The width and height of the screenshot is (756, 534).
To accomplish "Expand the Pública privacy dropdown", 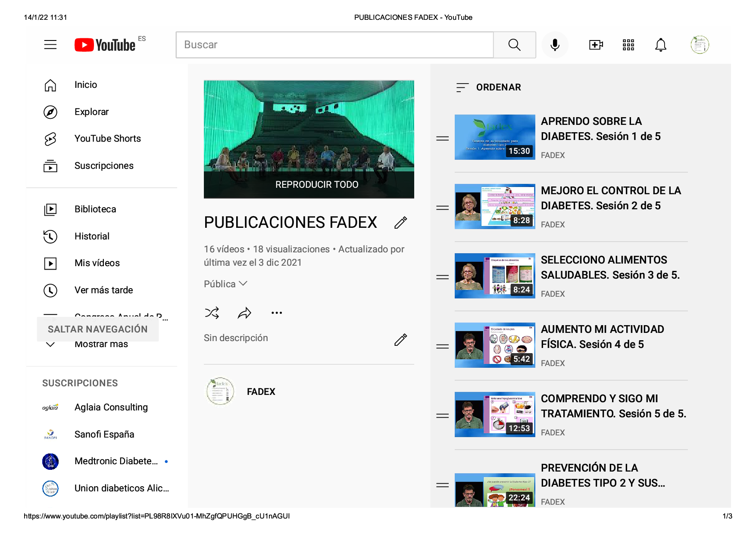I will pyautogui.click(x=226, y=284).
